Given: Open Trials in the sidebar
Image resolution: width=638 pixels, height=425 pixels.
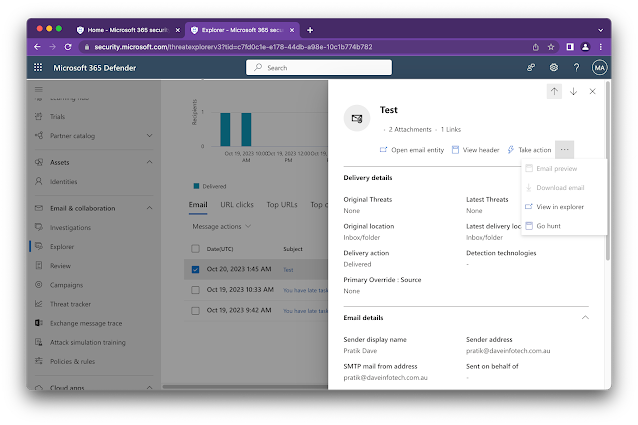Looking at the screenshot, I should tap(57, 116).
